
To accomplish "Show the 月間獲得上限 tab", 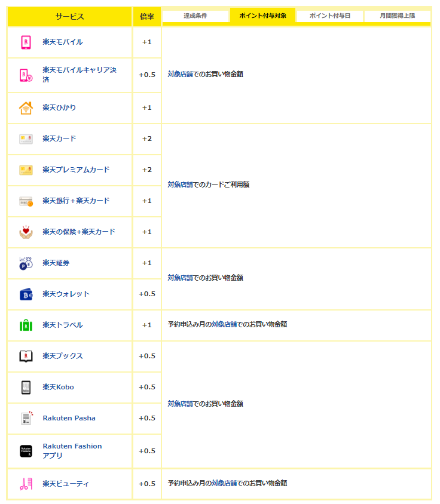I will pos(397,16).
